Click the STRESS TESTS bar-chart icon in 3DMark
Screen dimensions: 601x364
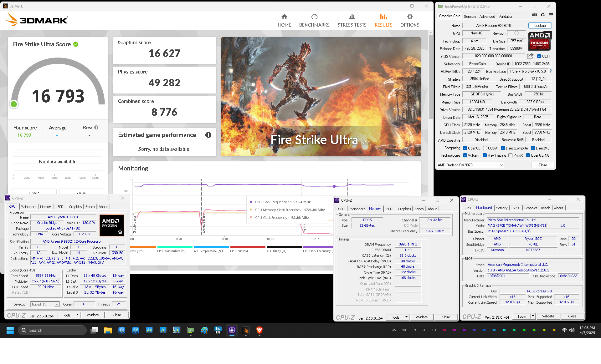[x=352, y=17]
